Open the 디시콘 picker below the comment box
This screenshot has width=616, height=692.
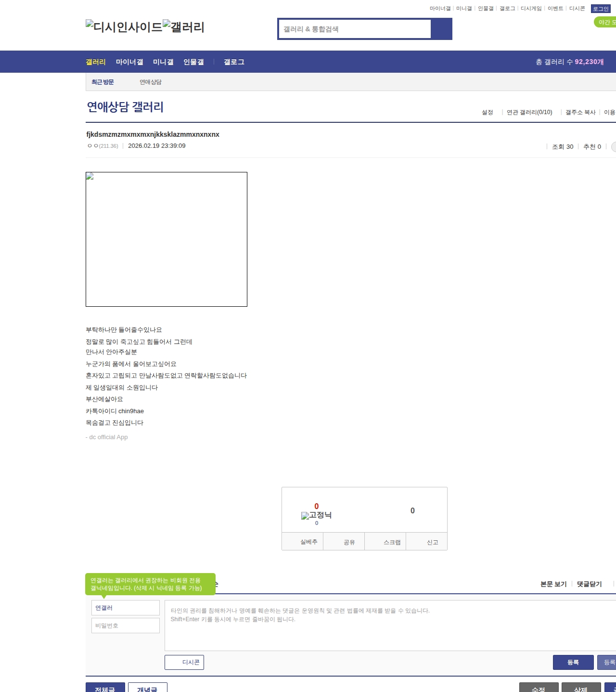pos(184,663)
